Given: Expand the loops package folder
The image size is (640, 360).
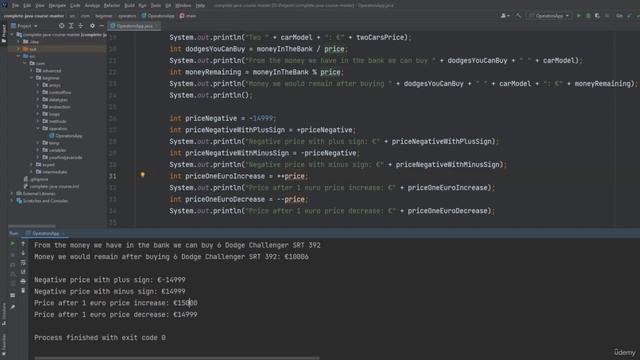Looking at the screenshot, I should pos(38,114).
